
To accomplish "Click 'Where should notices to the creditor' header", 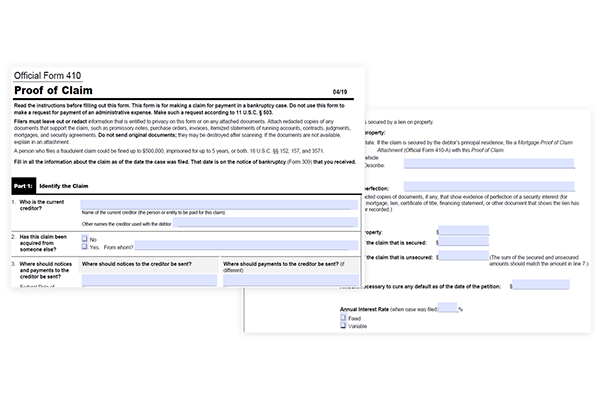I will point(137,264).
